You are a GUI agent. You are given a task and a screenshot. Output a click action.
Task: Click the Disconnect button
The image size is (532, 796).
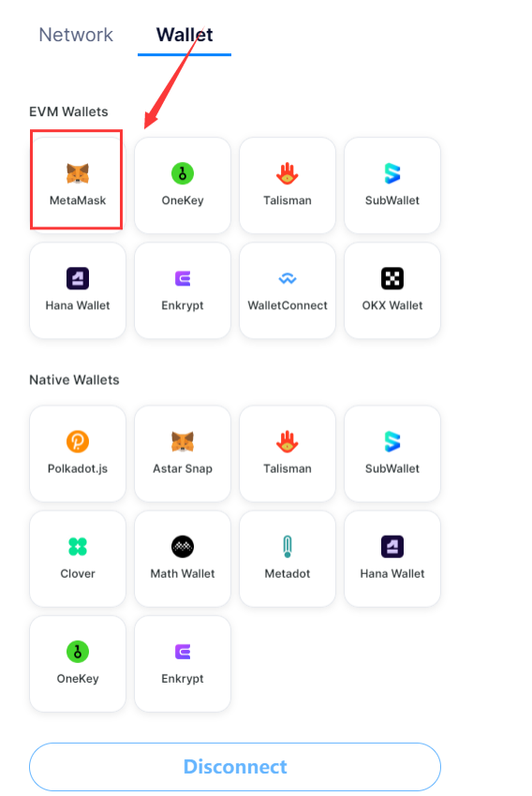click(x=235, y=767)
